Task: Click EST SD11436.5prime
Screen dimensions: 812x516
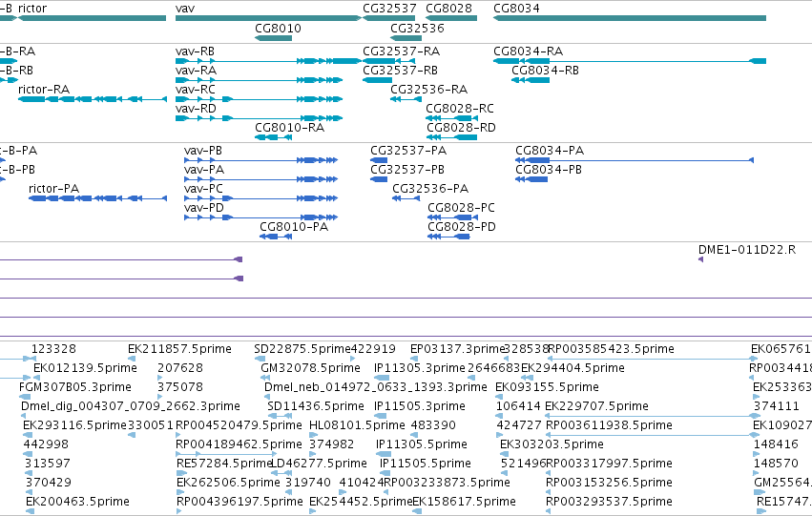Action: (x=281, y=416)
